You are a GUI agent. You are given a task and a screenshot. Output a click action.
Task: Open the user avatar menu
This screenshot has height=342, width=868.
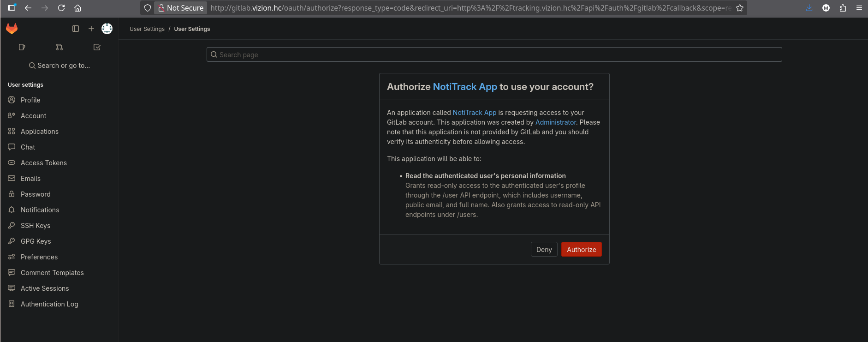(107, 29)
